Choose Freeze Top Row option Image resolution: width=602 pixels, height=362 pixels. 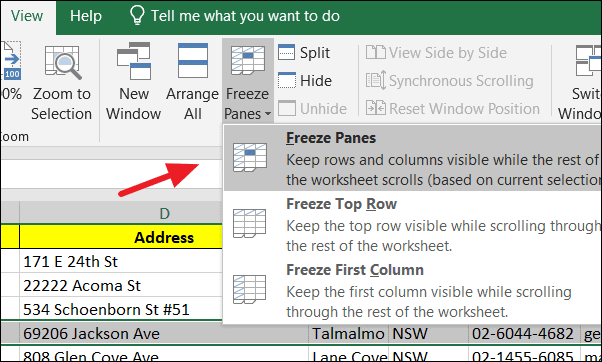click(x=412, y=224)
